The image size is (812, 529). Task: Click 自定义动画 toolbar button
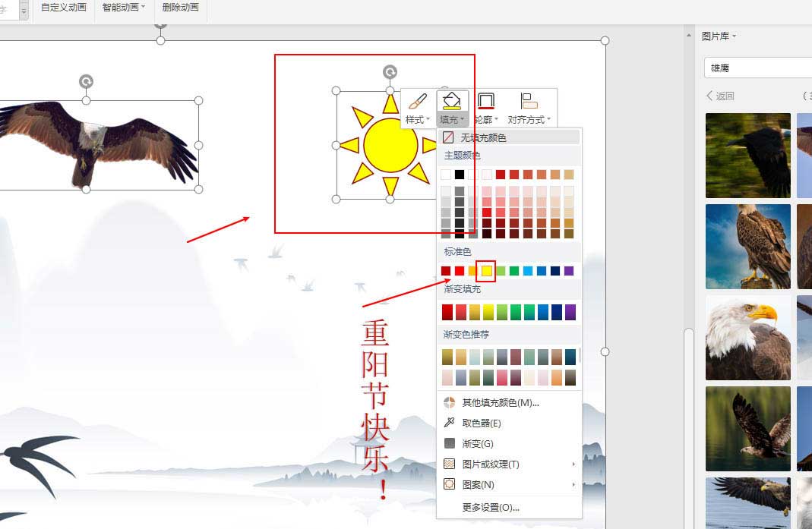point(64,8)
